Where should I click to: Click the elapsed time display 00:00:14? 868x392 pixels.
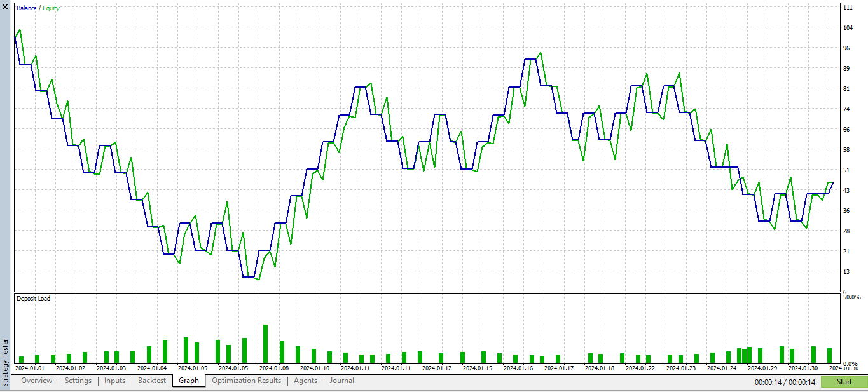click(769, 382)
